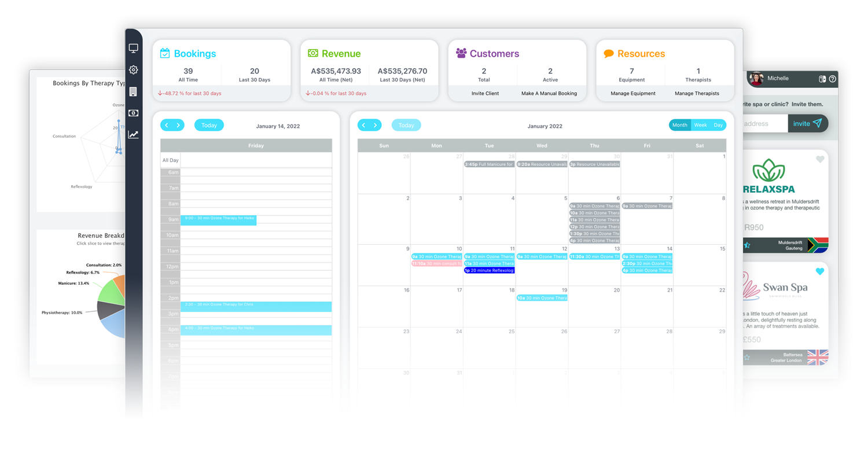Open the 2:30 Ozone Therapy for Chris event

coord(256,307)
